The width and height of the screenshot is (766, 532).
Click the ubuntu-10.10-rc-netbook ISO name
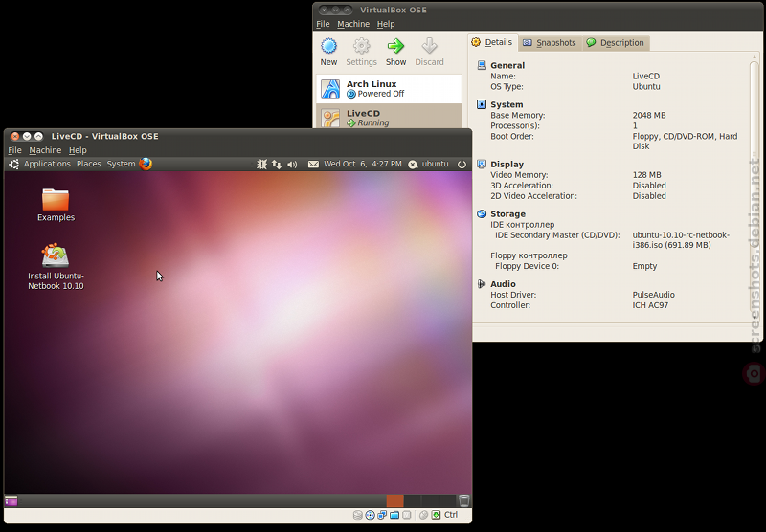[681, 240]
